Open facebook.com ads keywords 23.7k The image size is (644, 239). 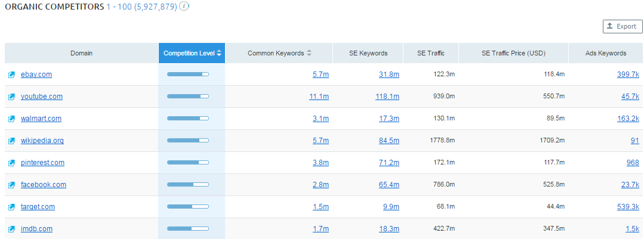coord(630,185)
